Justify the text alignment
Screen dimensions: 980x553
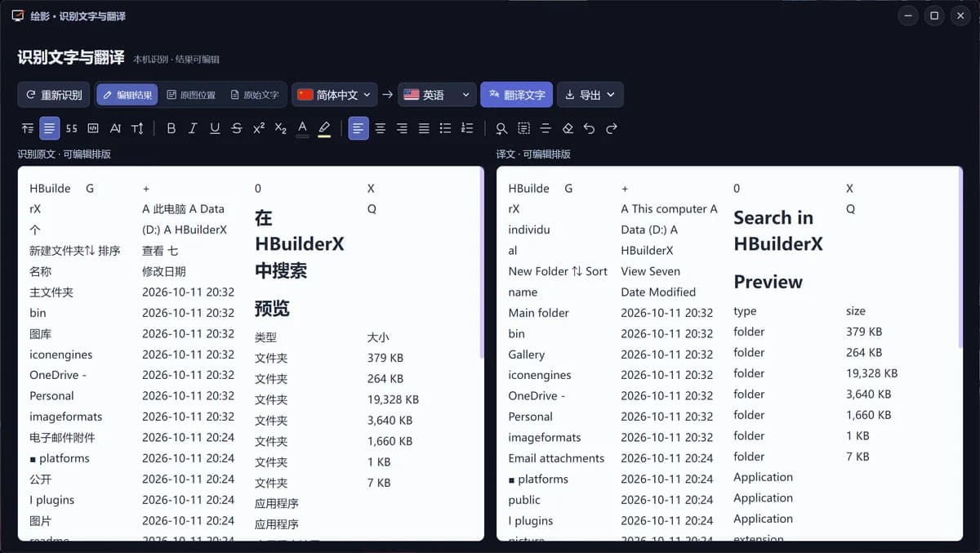click(x=424, y=128)
